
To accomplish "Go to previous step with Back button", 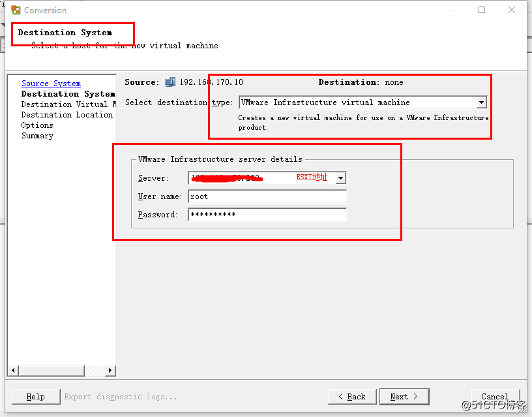I will click(352, 397).
